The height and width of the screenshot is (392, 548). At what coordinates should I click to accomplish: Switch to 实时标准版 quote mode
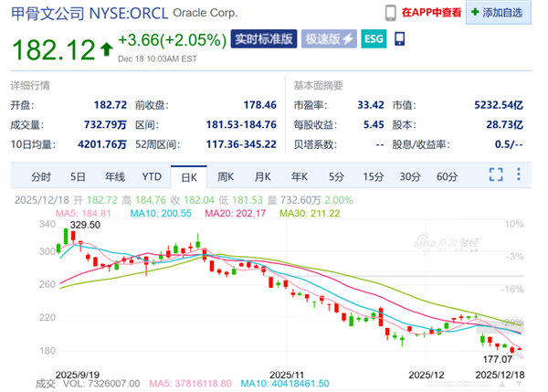point(265,39)
